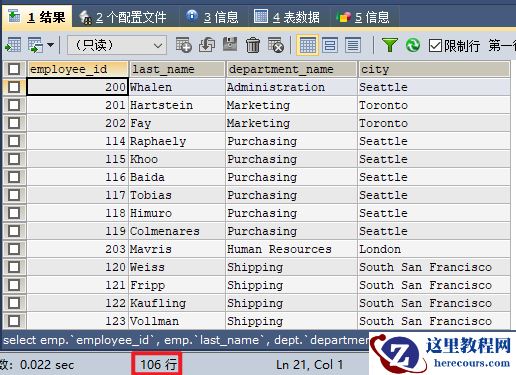The height and width of the screenshot is (375, 516).
Task: Open the 4 表数据 tab
Action: click(x=287, y=17)
